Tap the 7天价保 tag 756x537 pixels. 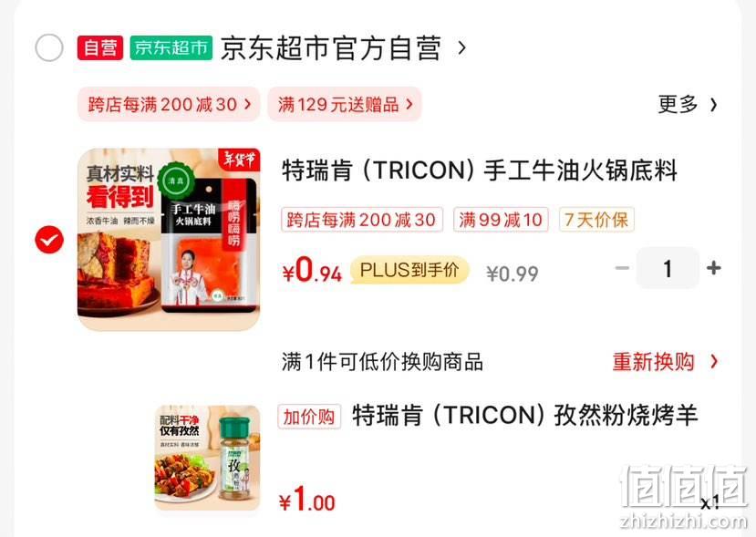(x=596, y=220)
